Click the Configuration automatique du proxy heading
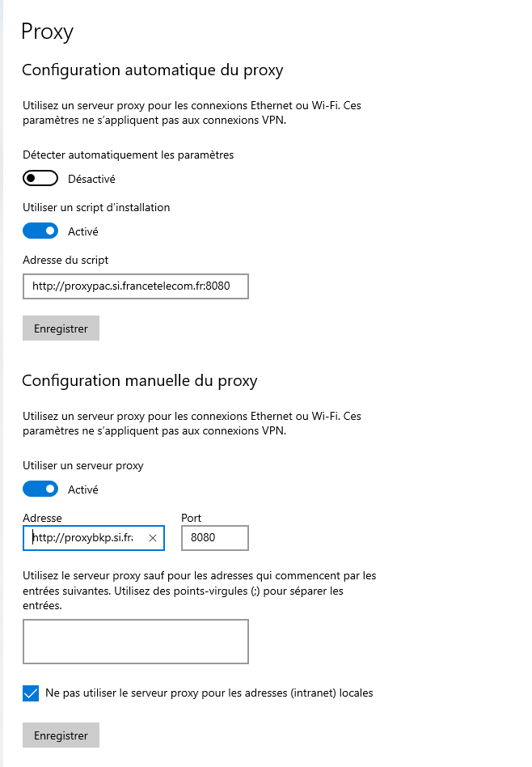The width and height of the screenshot is (532, 767). pyautogui.click(x=152, y=70)
